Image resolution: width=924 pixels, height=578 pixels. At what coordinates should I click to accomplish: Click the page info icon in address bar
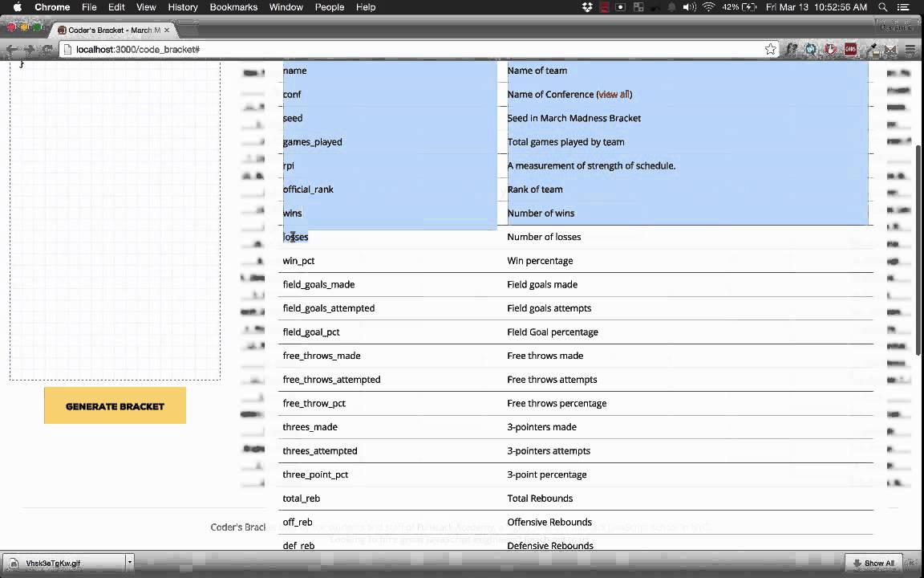coord(67,50)
